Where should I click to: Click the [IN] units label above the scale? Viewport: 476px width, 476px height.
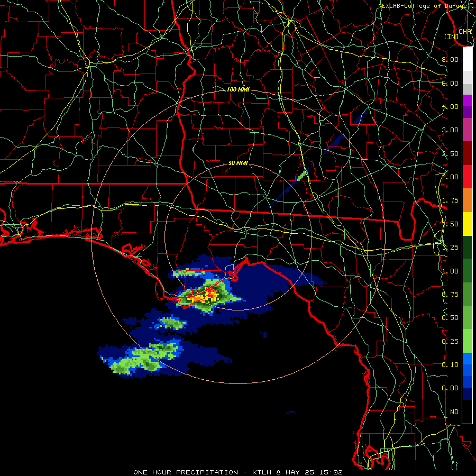[x=451, y=36]
